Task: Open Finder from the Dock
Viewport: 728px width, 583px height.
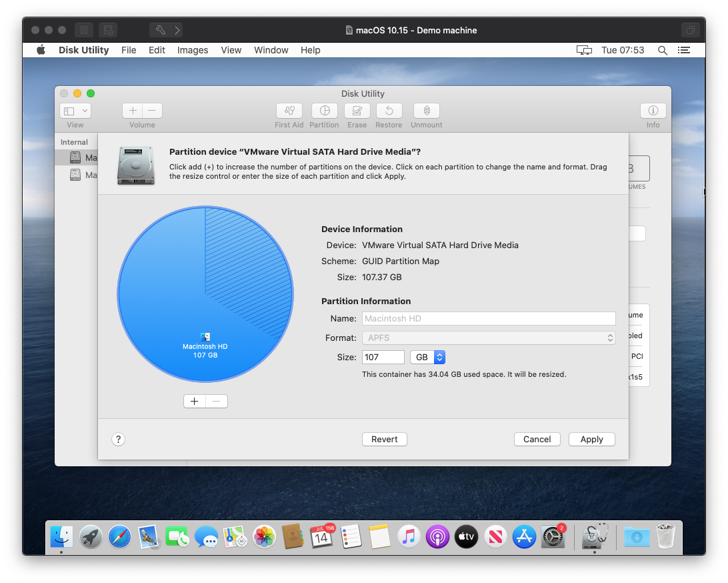Action: click(61, 537)
